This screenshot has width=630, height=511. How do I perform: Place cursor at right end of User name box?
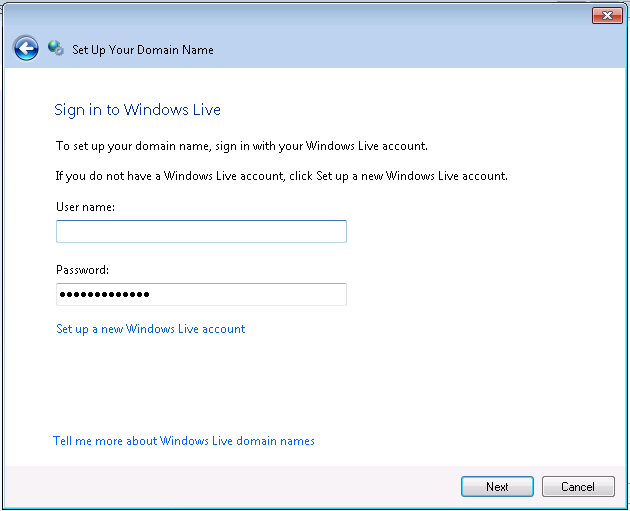click(x=338, y=232)
